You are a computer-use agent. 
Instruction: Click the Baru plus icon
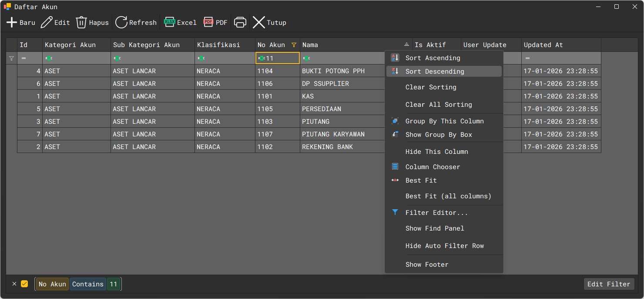[12, 23]
